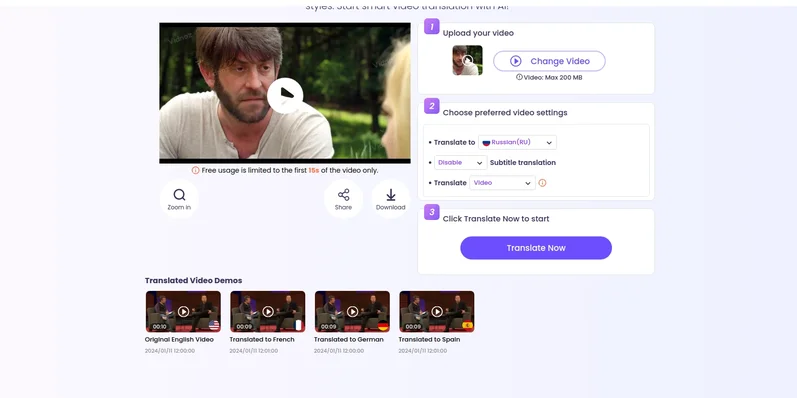Click the Video: Max 200 MB note
This screenshot has width=797, height=398.
549,77
